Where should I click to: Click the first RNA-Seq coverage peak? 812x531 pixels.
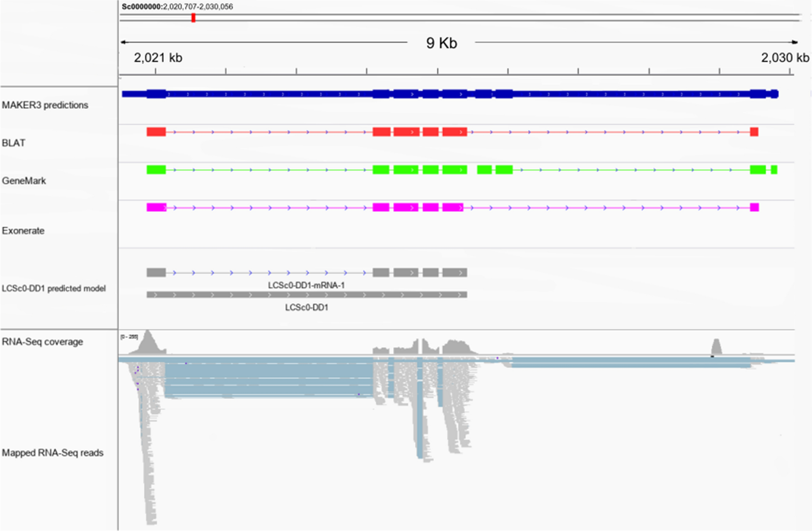tap(147, 342)
